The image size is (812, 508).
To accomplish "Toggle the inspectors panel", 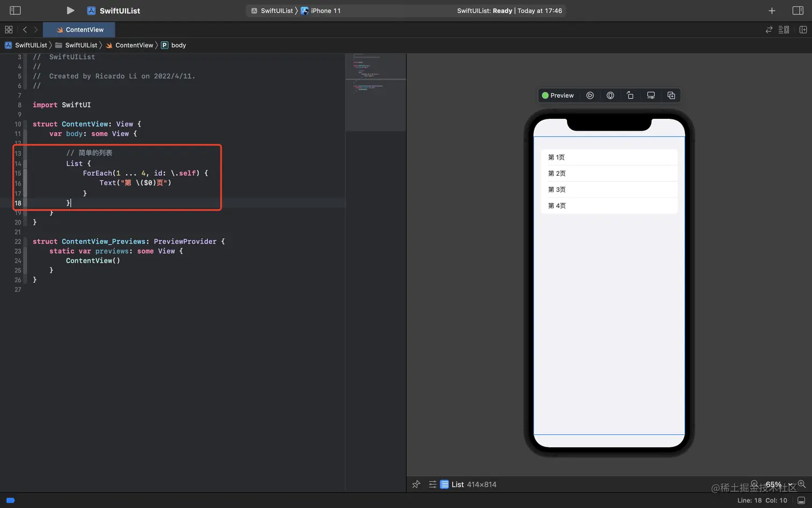I will point(798,11).
